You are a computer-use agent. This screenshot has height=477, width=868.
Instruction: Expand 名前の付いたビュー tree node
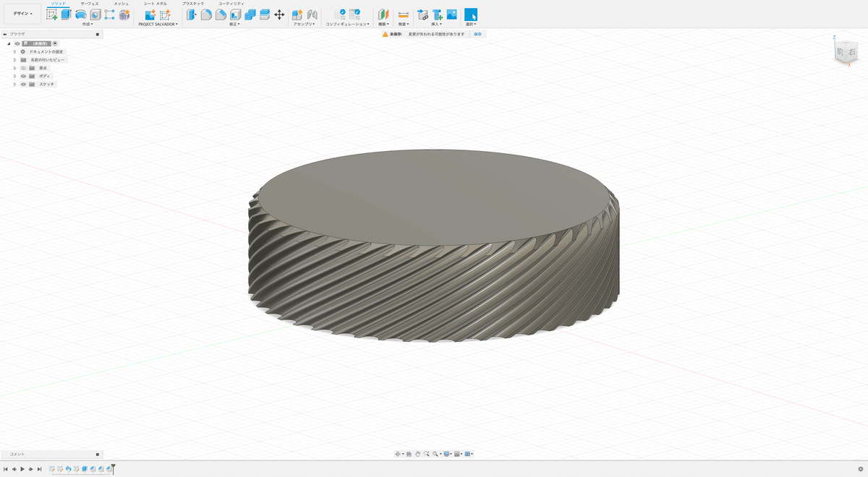point(14,60)
